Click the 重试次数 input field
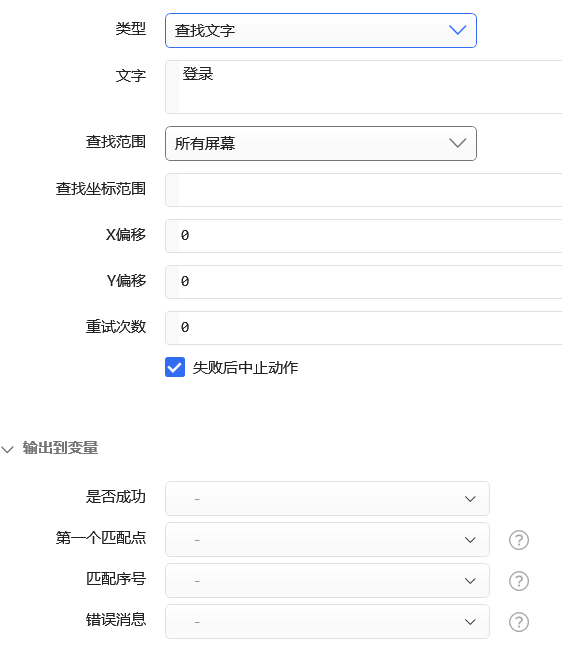 [x=363, y=328]
